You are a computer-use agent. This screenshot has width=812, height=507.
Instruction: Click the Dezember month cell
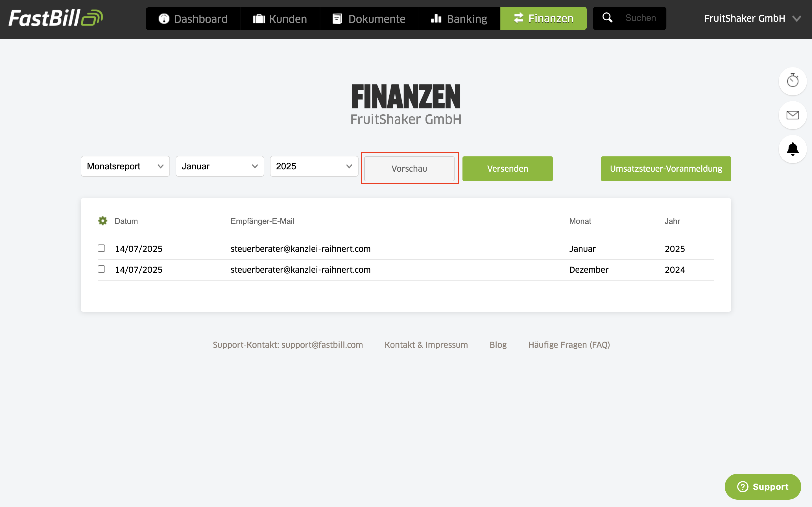pyautogui.click(x=589, y=270)
